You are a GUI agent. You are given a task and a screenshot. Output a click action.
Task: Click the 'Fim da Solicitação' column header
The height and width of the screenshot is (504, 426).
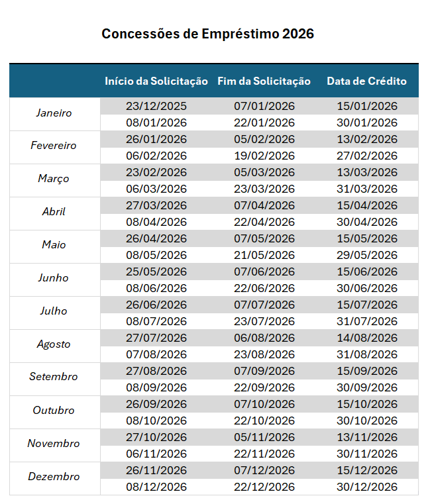point(264,81)
